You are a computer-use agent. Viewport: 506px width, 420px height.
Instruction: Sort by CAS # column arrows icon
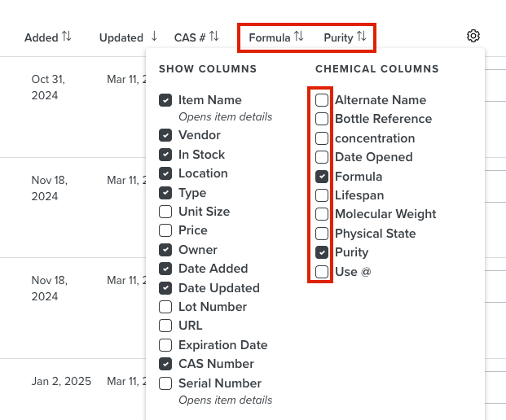coord(214,36)
